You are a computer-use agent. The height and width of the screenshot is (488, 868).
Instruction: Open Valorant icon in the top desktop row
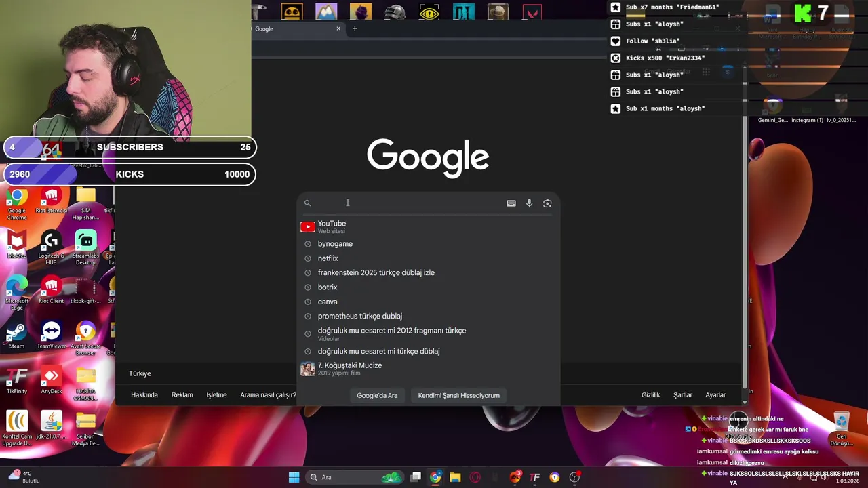click(x=533, y=12)
